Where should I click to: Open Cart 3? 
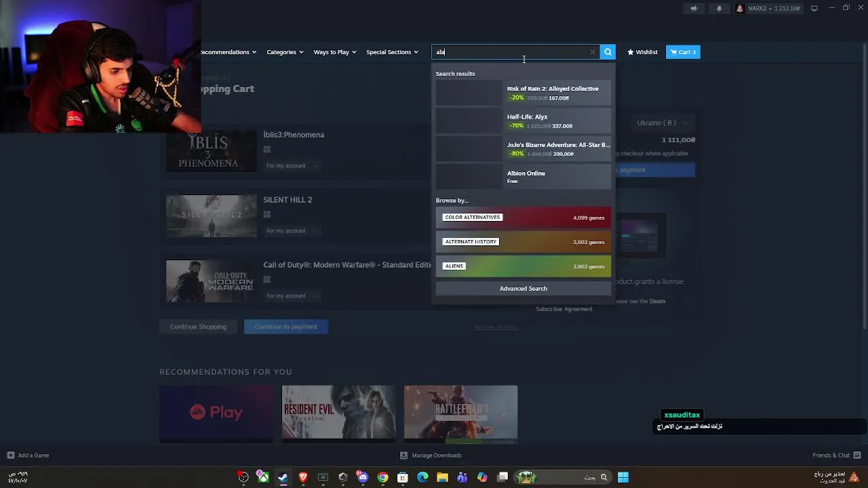click(683, 52)
